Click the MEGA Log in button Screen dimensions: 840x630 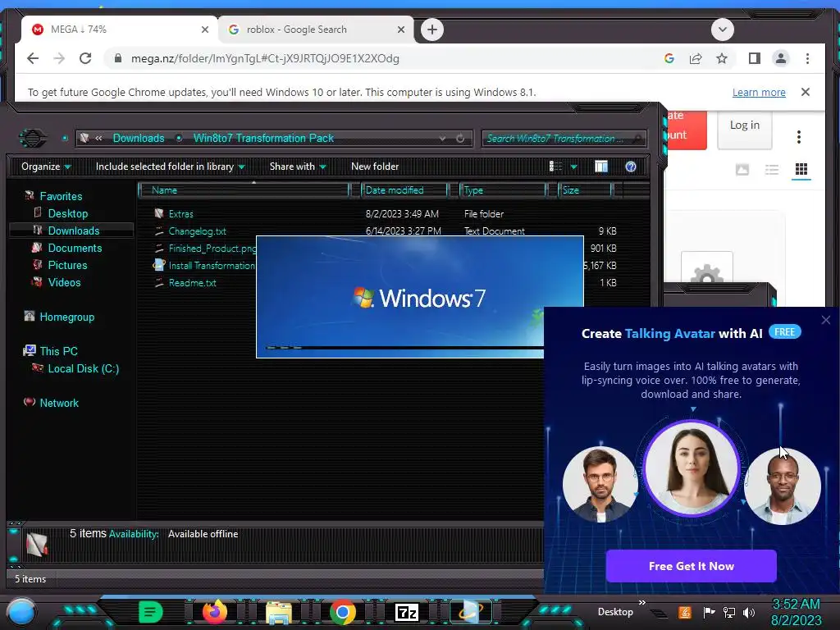click(745, 126)
